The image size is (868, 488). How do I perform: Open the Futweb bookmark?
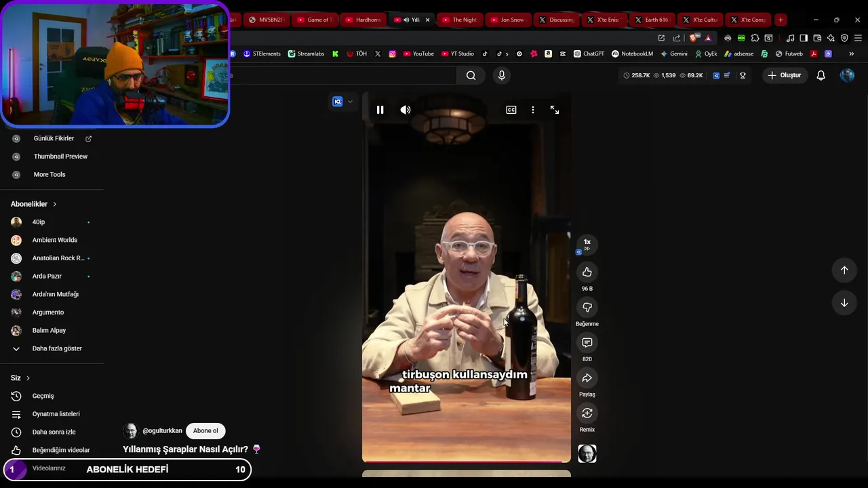click(789, 54)
